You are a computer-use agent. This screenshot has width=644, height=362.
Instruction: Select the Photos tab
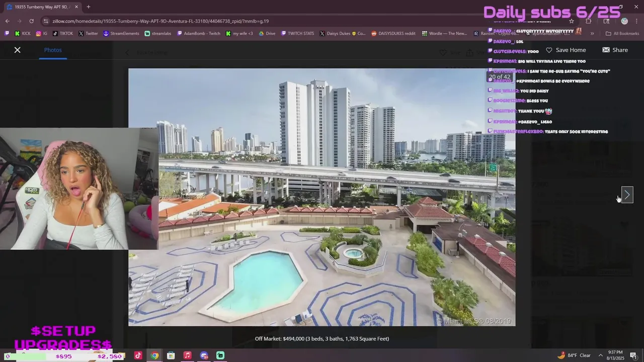click(x=53, y=50)
